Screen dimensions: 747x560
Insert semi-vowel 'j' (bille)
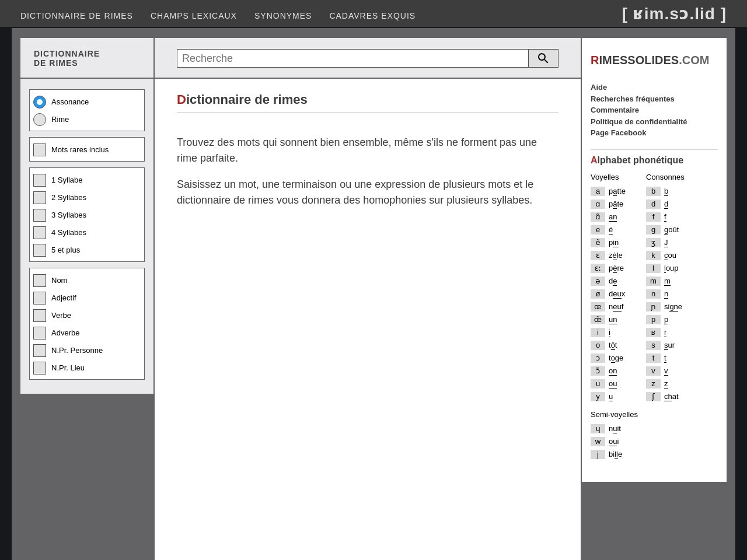pos(598,454)
